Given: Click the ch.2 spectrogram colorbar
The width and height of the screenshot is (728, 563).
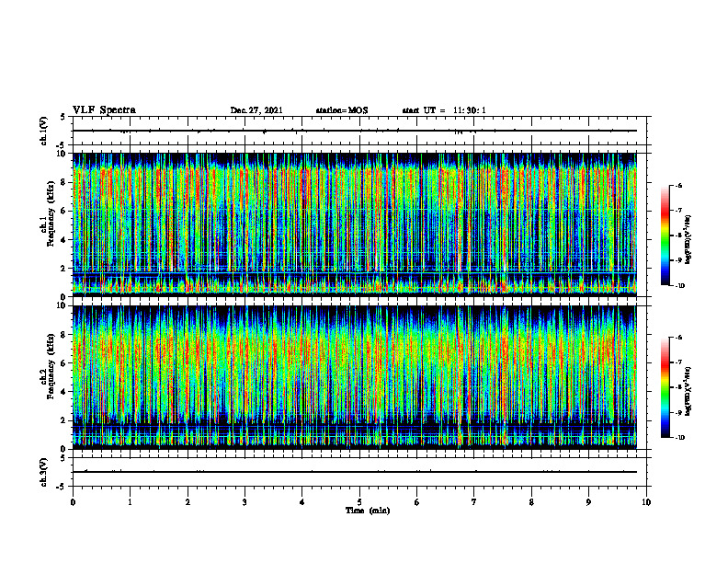Looking at the screenshot, I should tap(665, 387).
